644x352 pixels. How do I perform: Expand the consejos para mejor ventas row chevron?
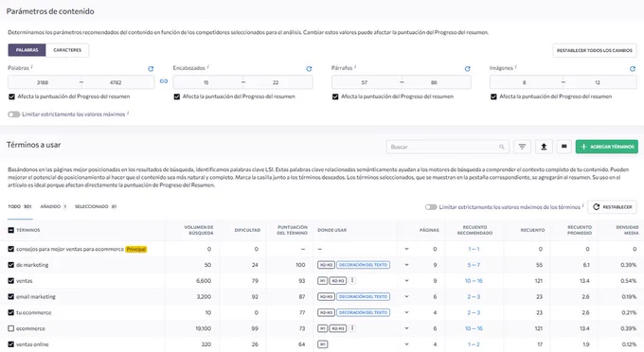pyautogui.click(x=406, y=249)
